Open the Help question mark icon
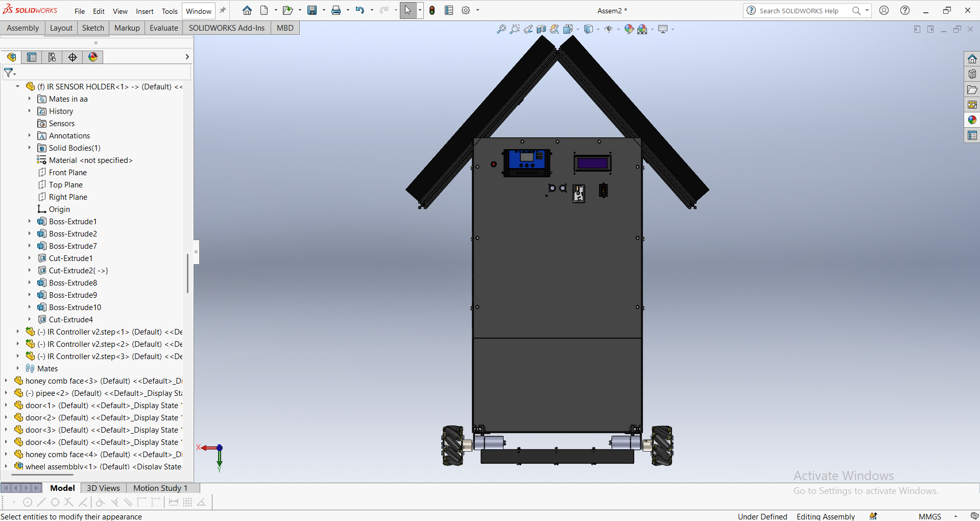The width and height of the screenshot is (980, 521). (905, 10)
